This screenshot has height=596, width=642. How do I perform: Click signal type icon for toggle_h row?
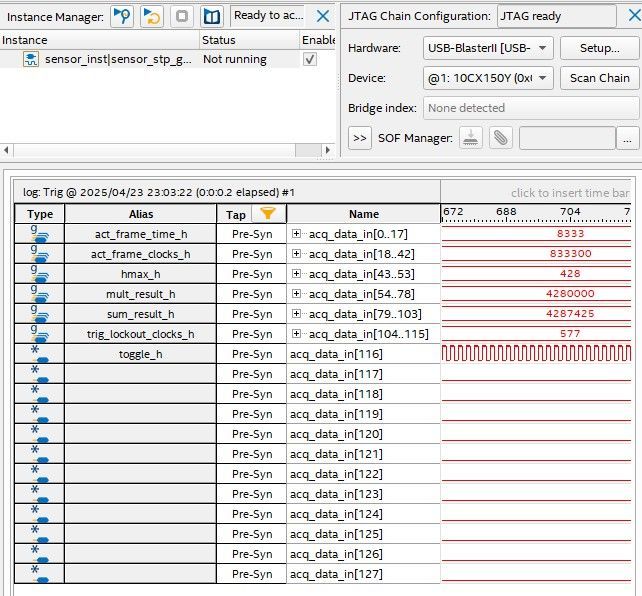coord(39,354)
